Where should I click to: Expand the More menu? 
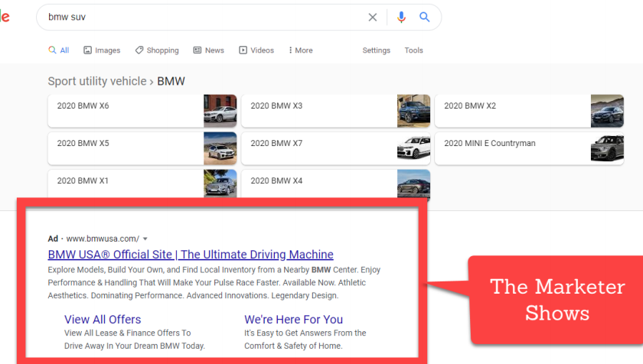click(300, 50)
